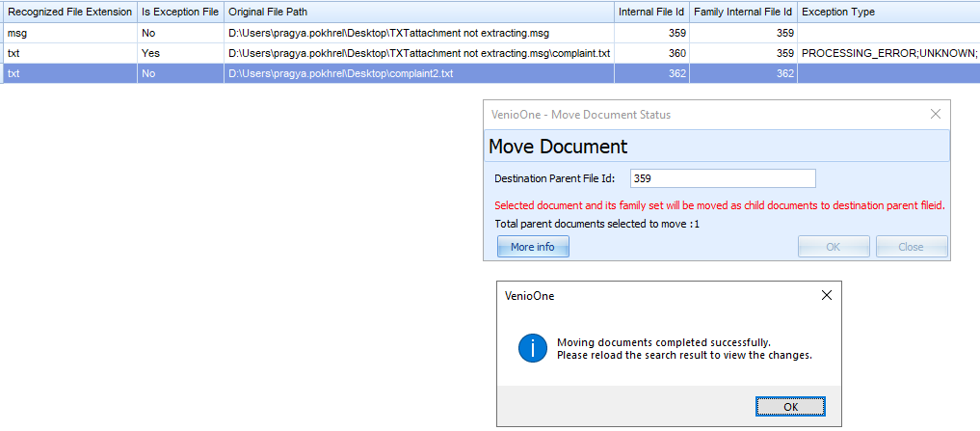The image size is (980, 431).
Task: Click 'No' exception cell in the msg row
Action: point(180,33)
